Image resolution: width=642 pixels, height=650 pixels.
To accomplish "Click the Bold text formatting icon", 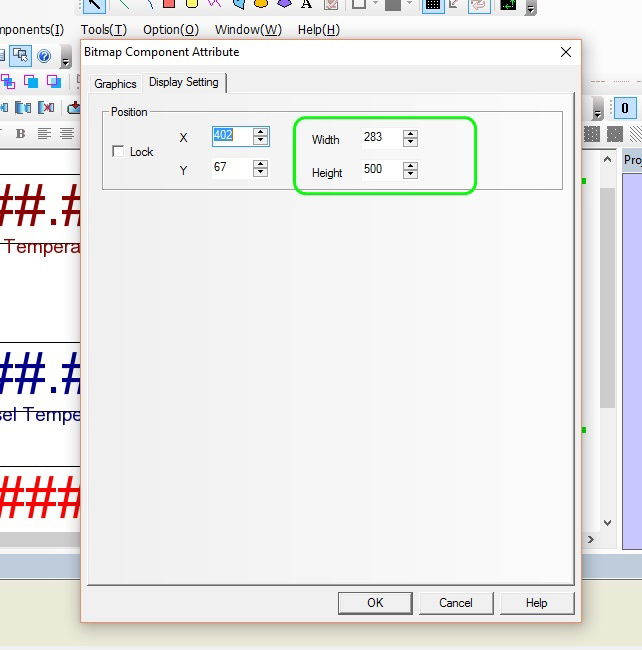I will click(x=45, y=133).
